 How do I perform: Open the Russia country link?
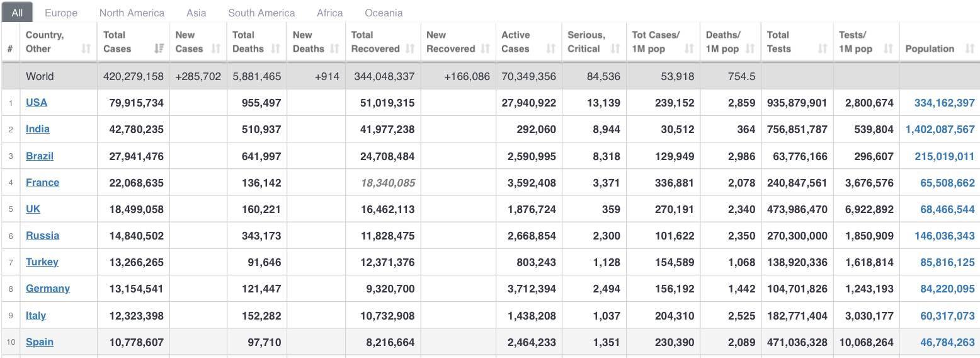pos(42,235)
